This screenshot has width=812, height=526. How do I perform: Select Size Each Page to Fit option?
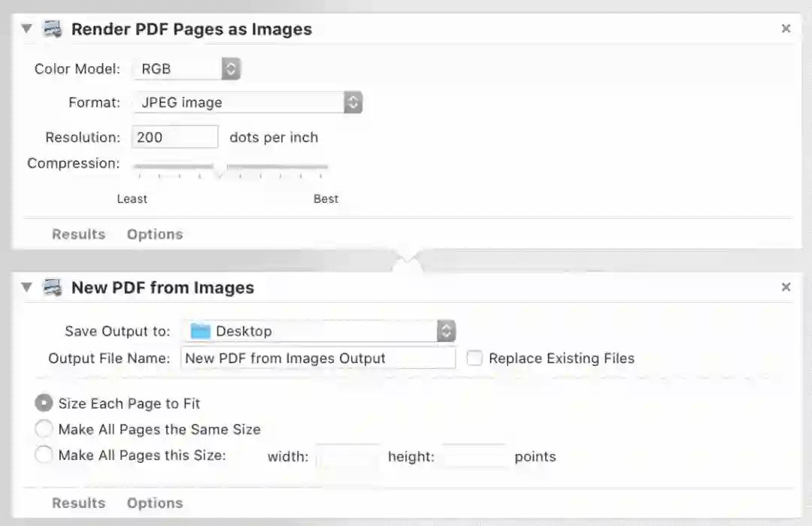[x=44, y=404]
